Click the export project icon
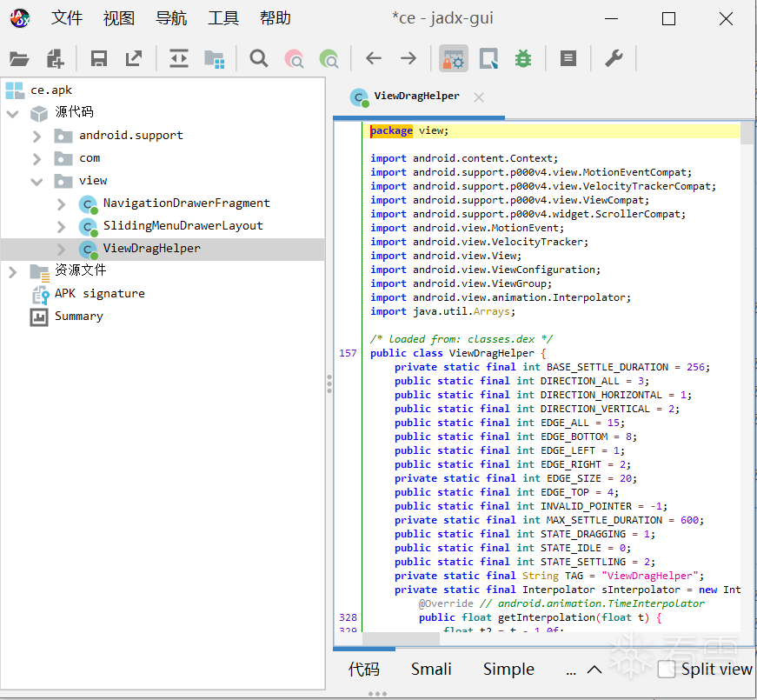 point(134,59)
